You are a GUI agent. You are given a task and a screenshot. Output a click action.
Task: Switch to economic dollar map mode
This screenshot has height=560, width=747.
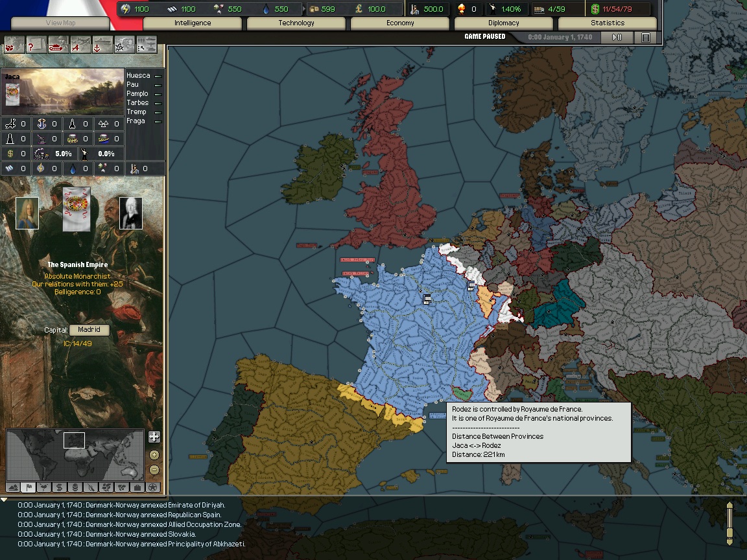pyautogui.click(x=60, y=487)
